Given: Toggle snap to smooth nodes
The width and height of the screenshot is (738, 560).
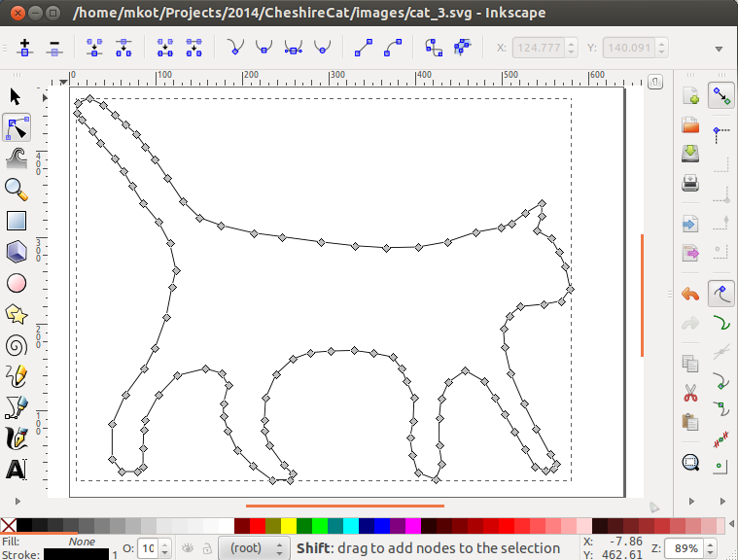Looking at the screenshot, I should 721,409.
